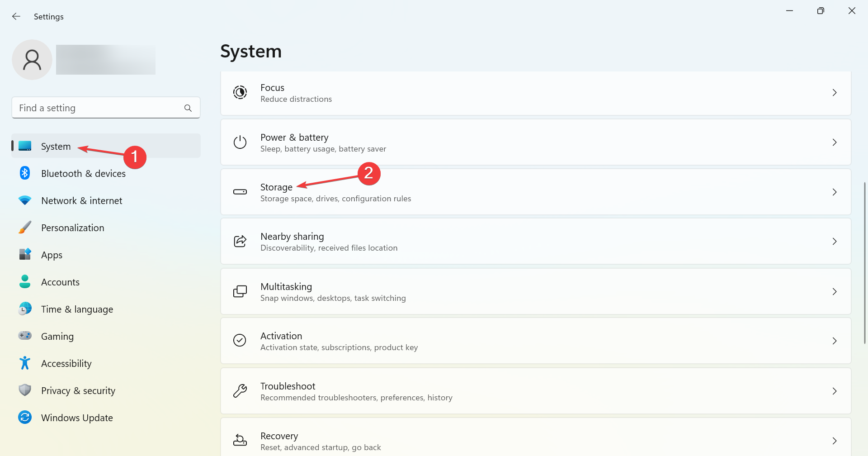Image resolution: width=868 pixels, height=456 pixels.
Task: Click the search magnifier icon
Action: [188, 108]
